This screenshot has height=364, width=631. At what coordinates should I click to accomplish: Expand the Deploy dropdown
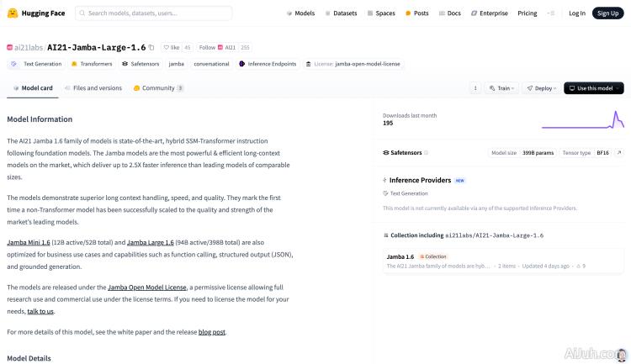click(x=540, y=88)
